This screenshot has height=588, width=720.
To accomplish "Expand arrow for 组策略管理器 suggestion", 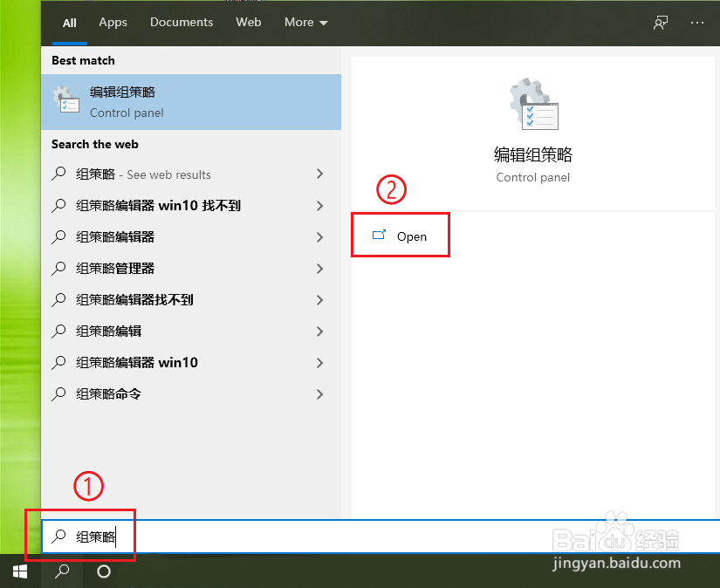I will 320,269.
